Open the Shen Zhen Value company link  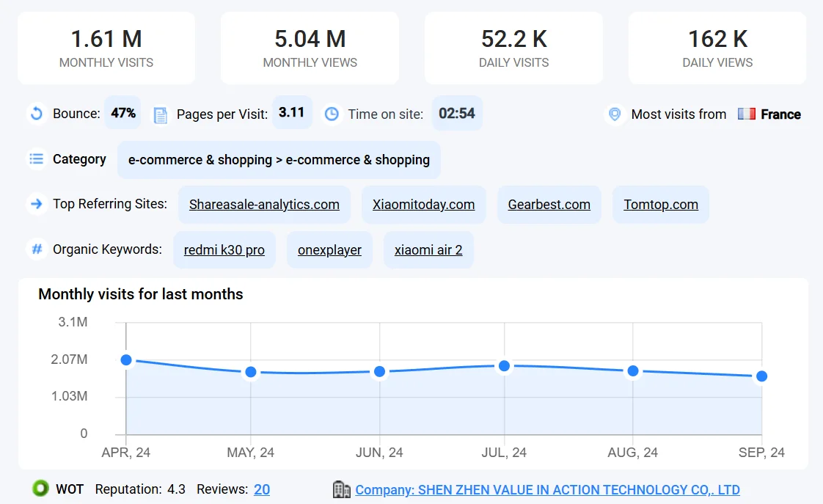pos(547,489)
